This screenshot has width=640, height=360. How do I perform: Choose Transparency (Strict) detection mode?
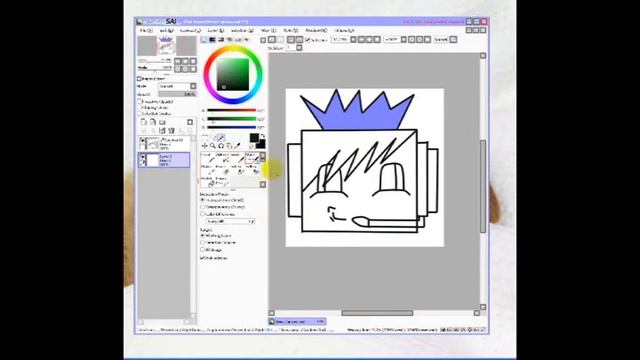[x=202, y=200]
